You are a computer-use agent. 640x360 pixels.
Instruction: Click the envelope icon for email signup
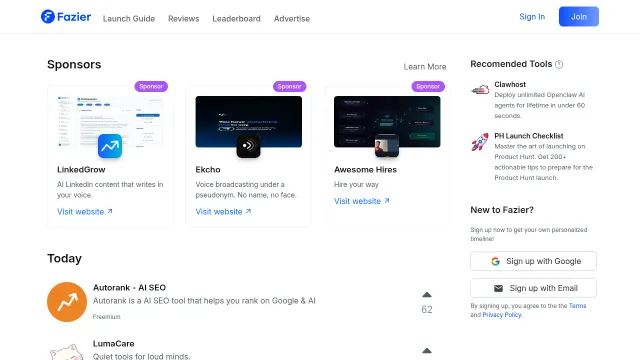click(498, 288)
